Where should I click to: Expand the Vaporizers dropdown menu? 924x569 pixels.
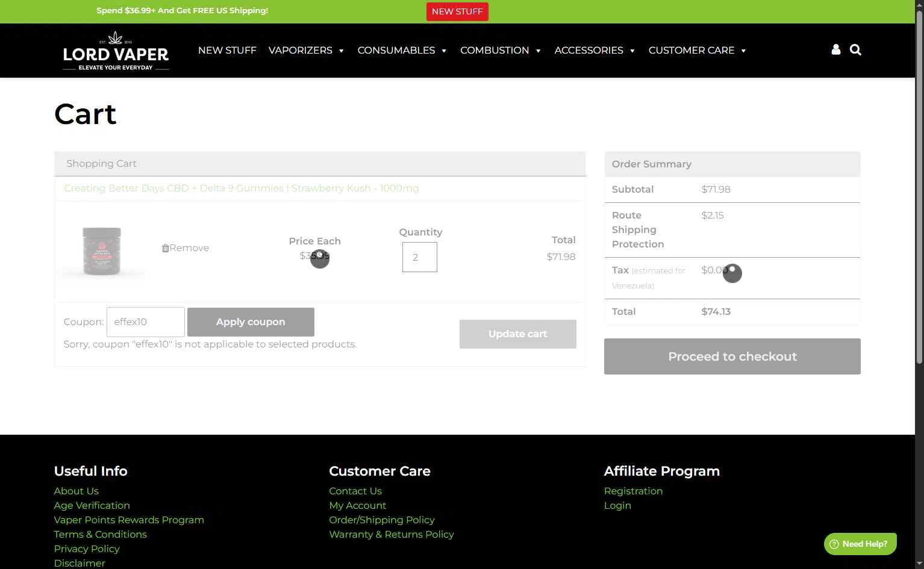pyautogui.click(x=307, y=51)
